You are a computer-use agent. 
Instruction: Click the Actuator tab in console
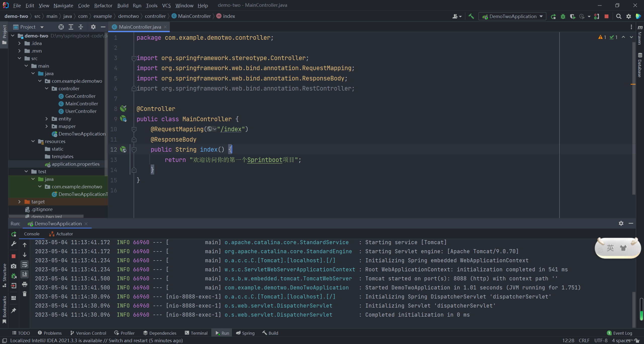(x=64, y=234)
